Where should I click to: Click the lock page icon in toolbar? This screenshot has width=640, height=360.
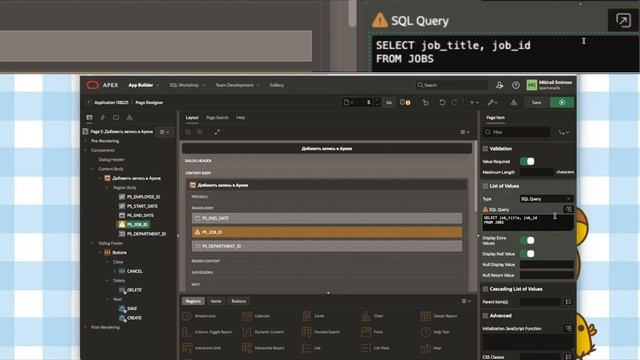tap(425, 102)
